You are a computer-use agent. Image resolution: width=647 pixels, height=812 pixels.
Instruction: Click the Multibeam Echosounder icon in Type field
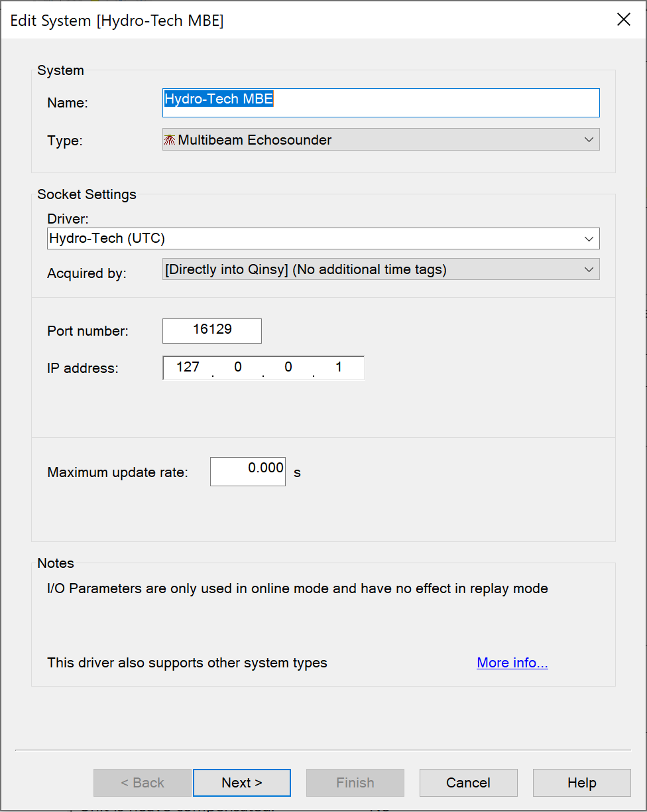tap(170, 140)
